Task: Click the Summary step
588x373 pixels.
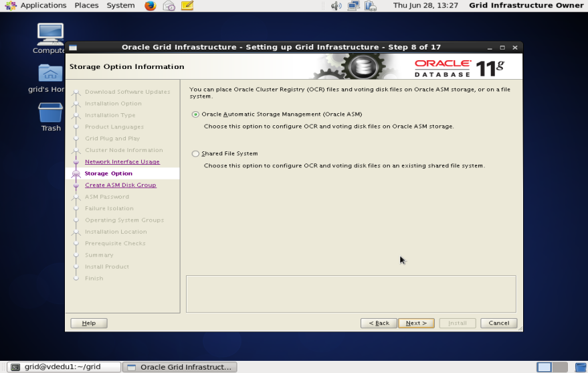Action: pyautogui.click(x=99, y=254)
